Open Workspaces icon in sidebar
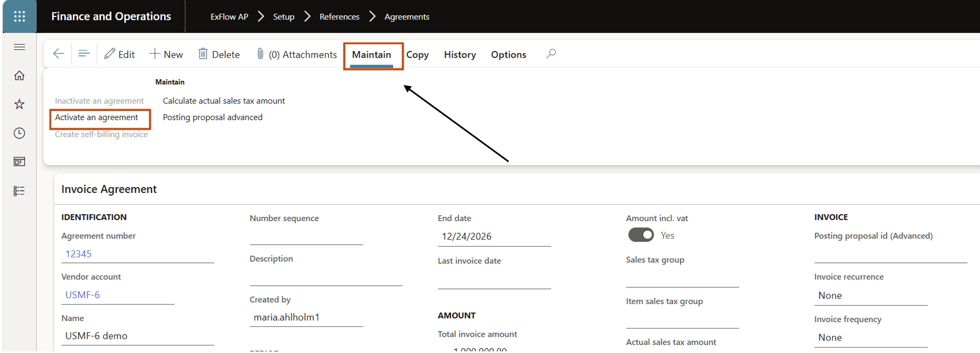 tap(20, 162)
